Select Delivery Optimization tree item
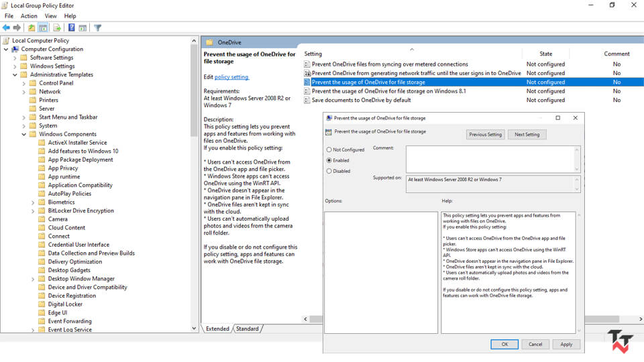644x362 pixels. 74,261
